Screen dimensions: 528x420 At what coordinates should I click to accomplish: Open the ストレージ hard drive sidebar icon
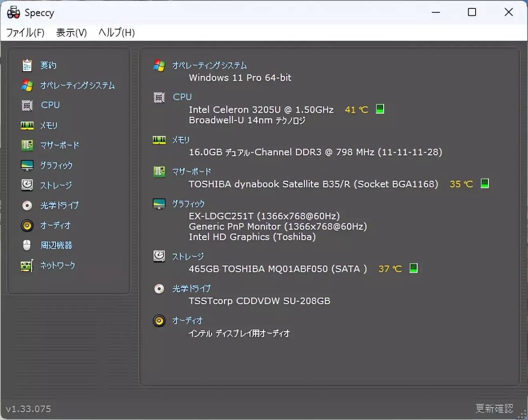[x=27, y=185]
